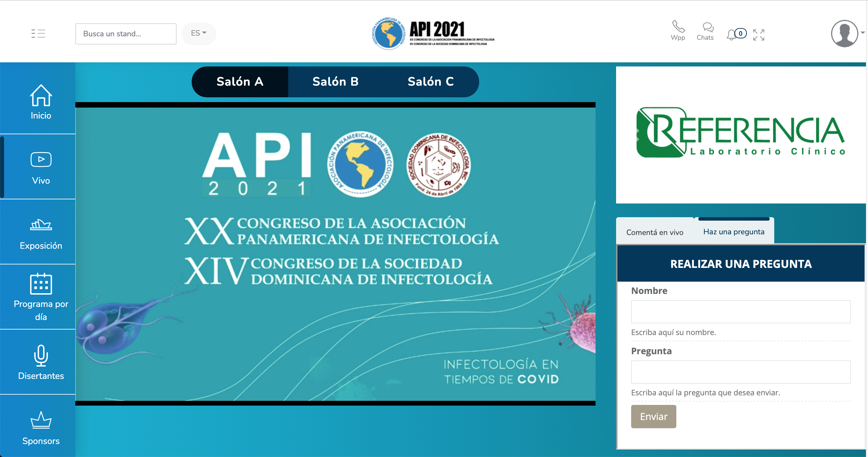Click the Busca un stand search field

(126, 34)
